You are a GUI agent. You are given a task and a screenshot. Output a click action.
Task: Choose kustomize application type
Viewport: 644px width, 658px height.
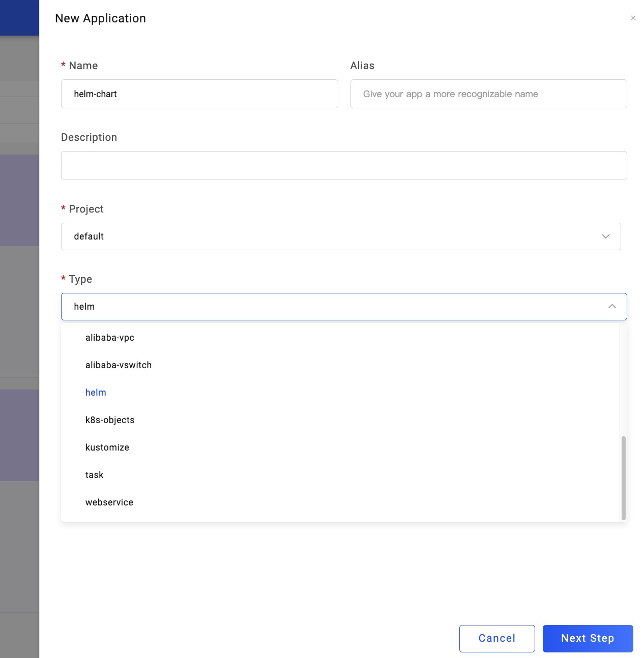(x=107, y=447)
